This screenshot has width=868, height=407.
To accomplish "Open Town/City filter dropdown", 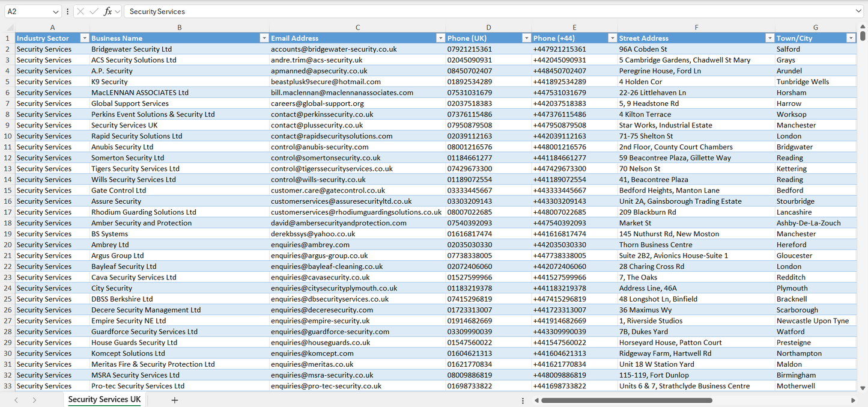I will (851, 38).
